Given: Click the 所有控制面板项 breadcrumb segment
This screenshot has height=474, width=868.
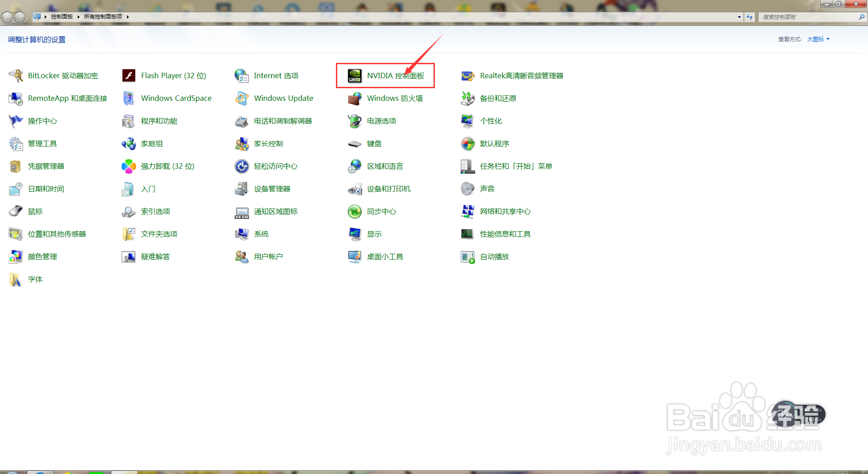Looking at the screenshot, I should click(103, 17).
